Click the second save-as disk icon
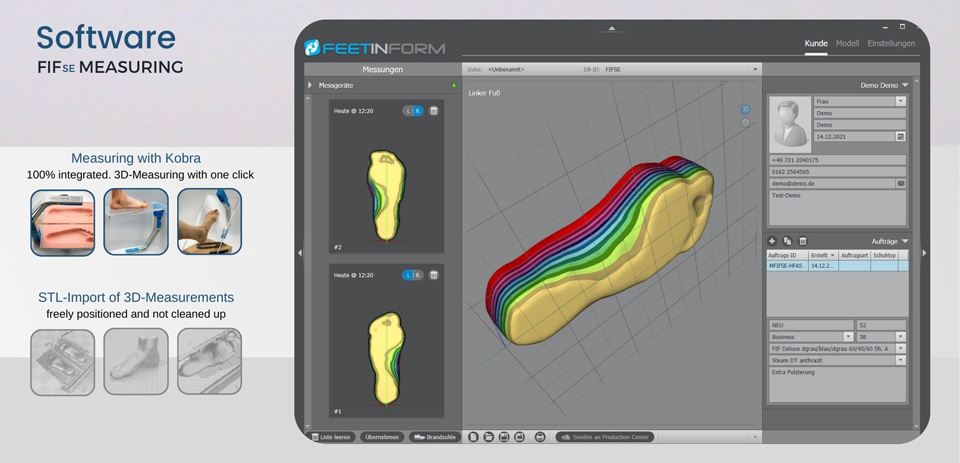Screen dimensions: 960x463 point(519,437)
